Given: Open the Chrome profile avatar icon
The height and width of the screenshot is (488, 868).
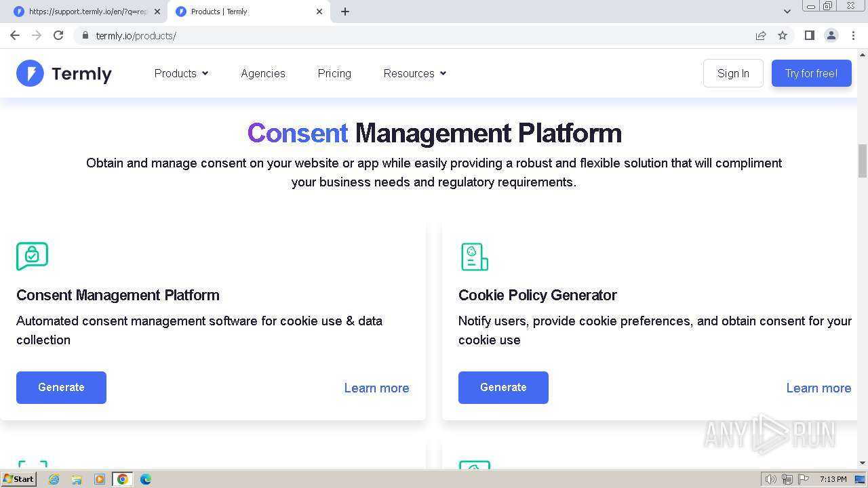Looking at the screenshot, I should click(831, 35).
